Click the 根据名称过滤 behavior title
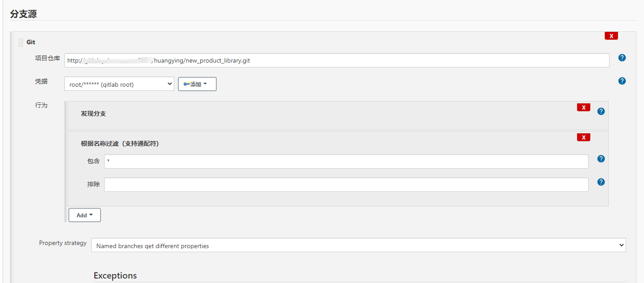Viewport: 644px width, 283px height. [120, 144]
